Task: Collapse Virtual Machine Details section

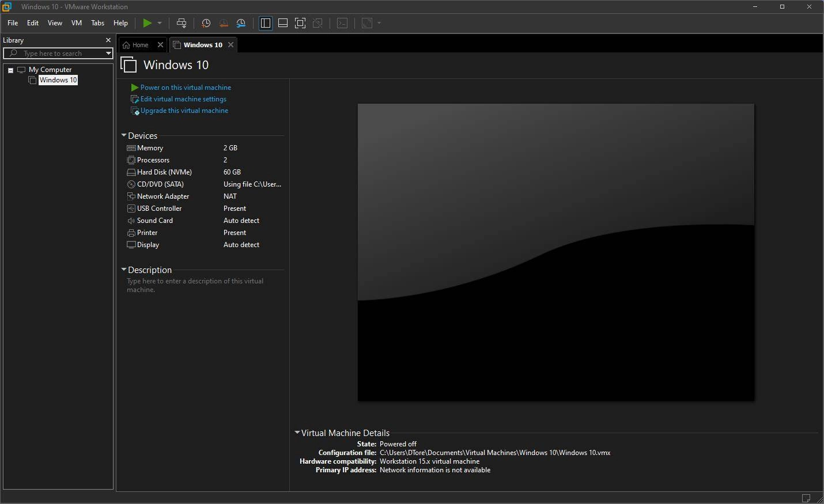Action: [x=297, y=433]
